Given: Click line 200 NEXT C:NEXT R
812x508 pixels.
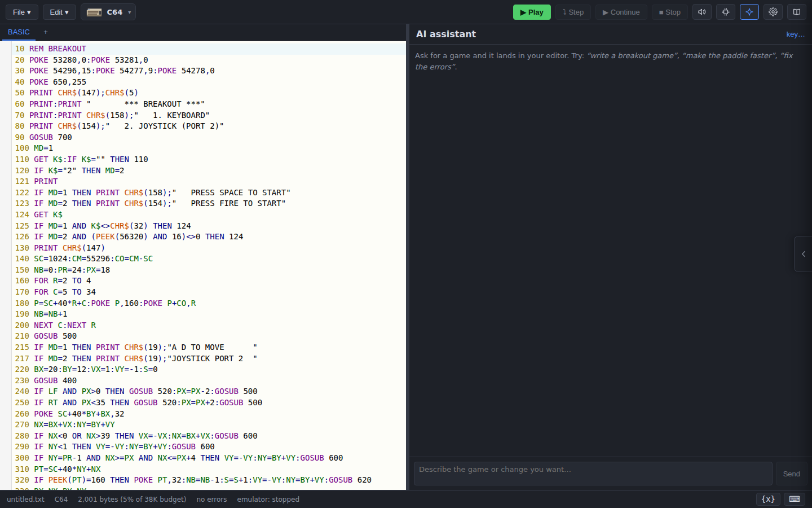Looking at the screenshot, I should click(x=55, y=325).
